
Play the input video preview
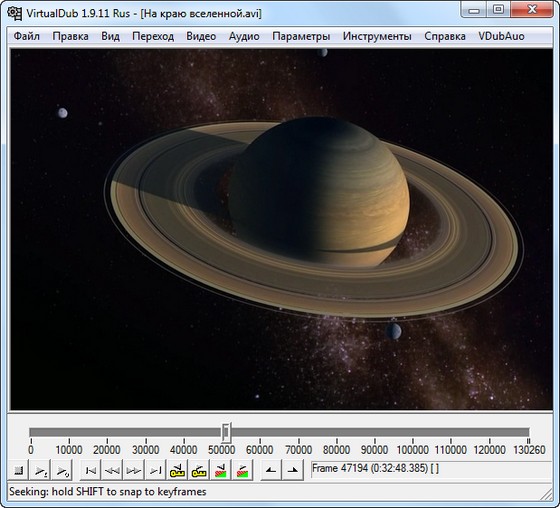pyautogui.click(x=40, y=470)
